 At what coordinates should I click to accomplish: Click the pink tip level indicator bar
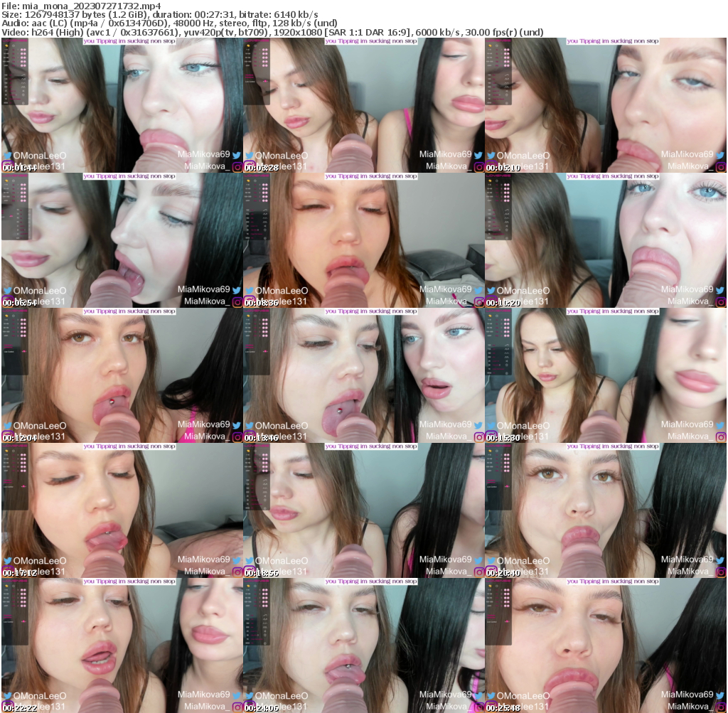[x=13, y=54]
